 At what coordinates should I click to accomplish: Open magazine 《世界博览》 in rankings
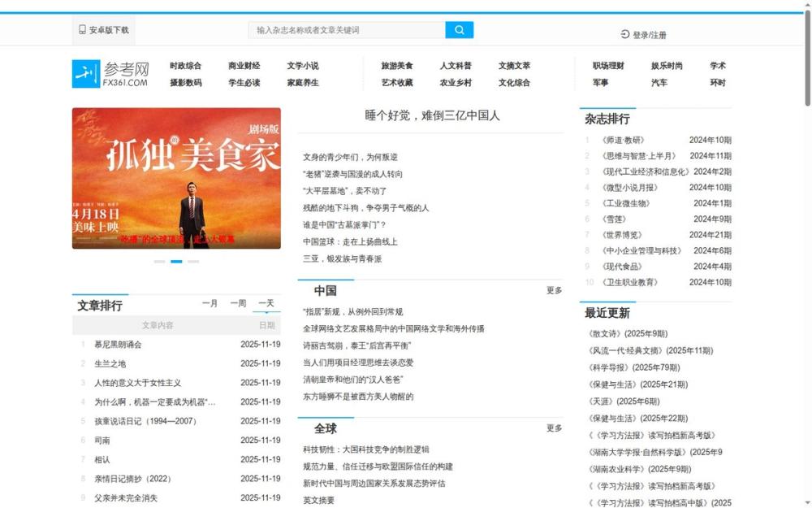(621, 235)
